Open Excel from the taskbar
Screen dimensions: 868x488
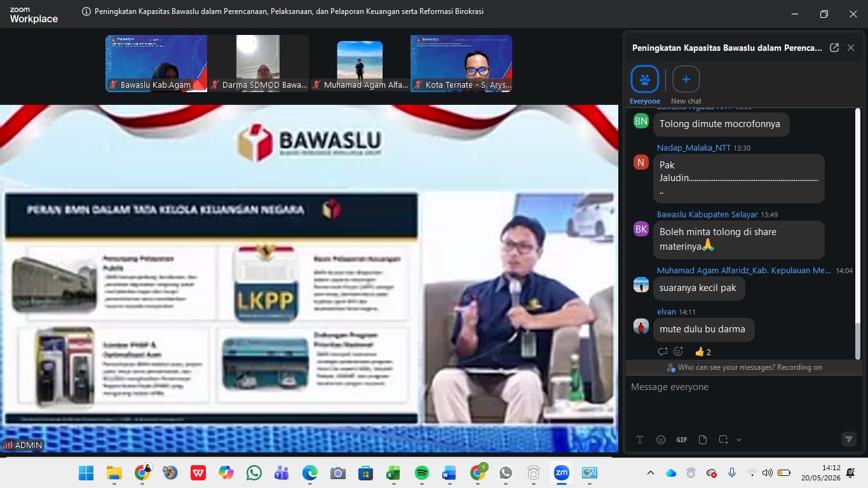(x=393, y=473)
